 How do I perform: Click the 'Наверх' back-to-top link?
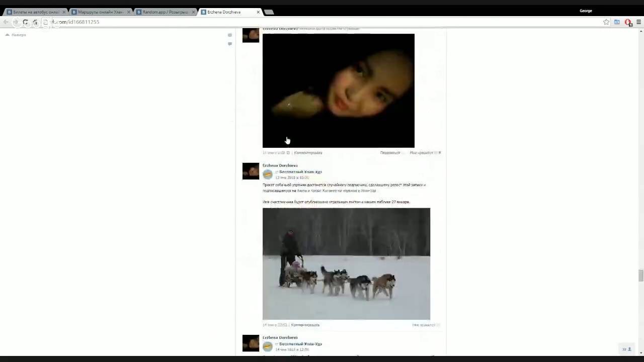[x=16, y=35]
